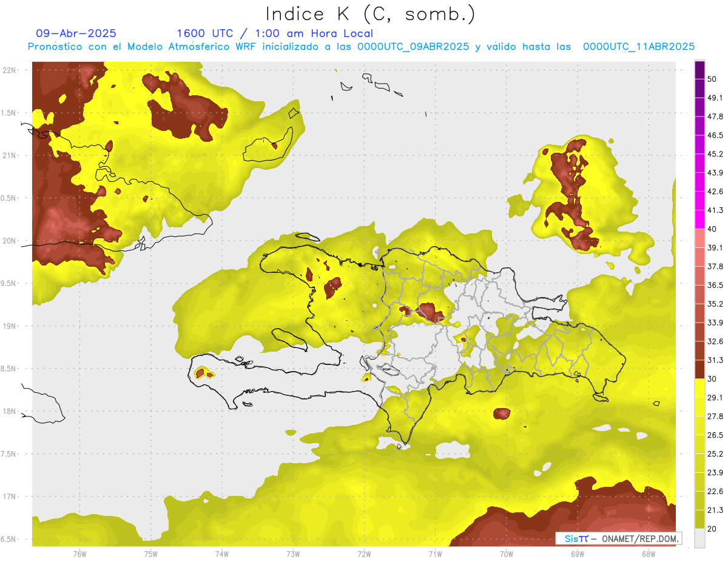Click the "0.5N" latitude label

click(9, 198)
